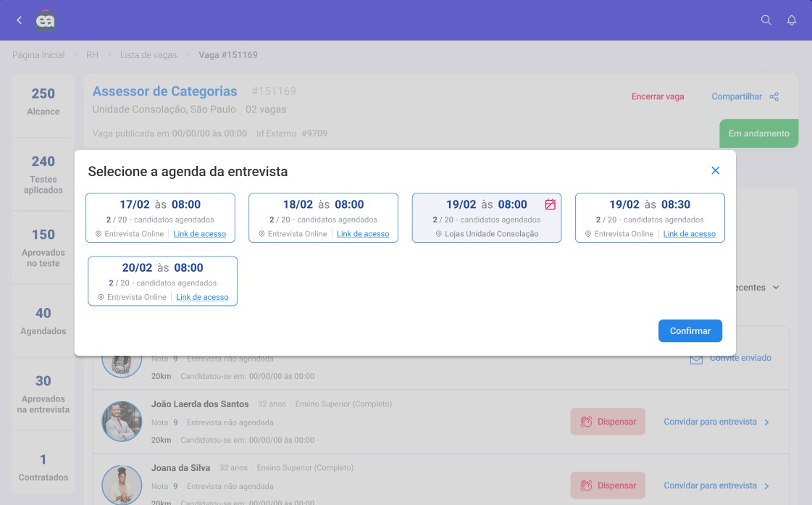Click the back arrow in header
This screenshot has width=812, height=505.
pos(19,20)
